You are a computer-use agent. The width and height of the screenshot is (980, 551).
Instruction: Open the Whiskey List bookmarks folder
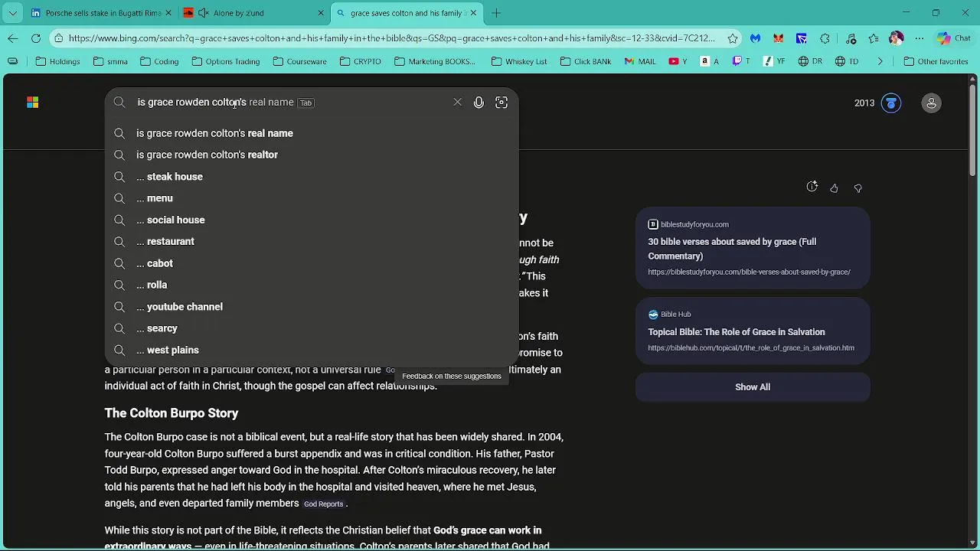click(518, 61)
